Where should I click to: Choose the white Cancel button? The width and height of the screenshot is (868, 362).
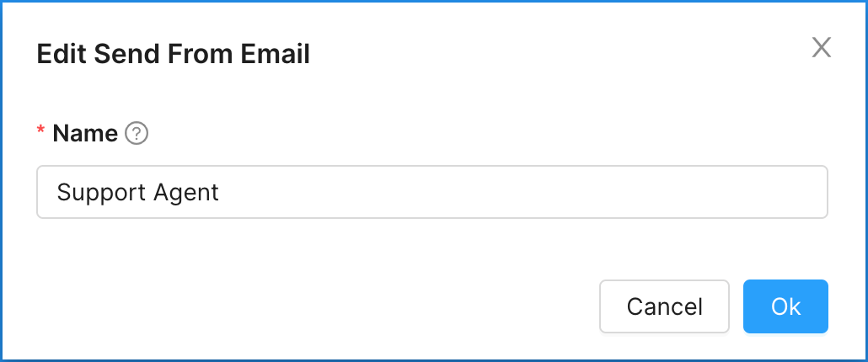(x=664, y=306)
